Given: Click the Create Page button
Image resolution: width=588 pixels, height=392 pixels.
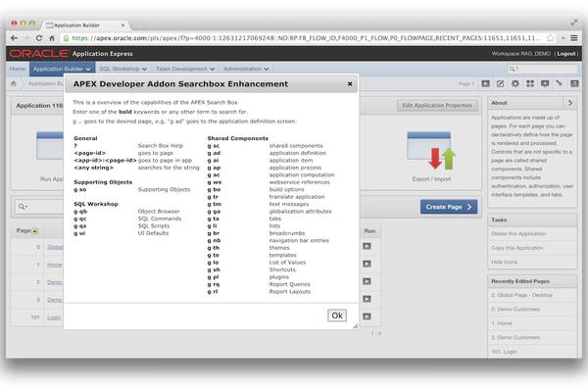Looking at the screenshot, I should click(x=449, y=207).
